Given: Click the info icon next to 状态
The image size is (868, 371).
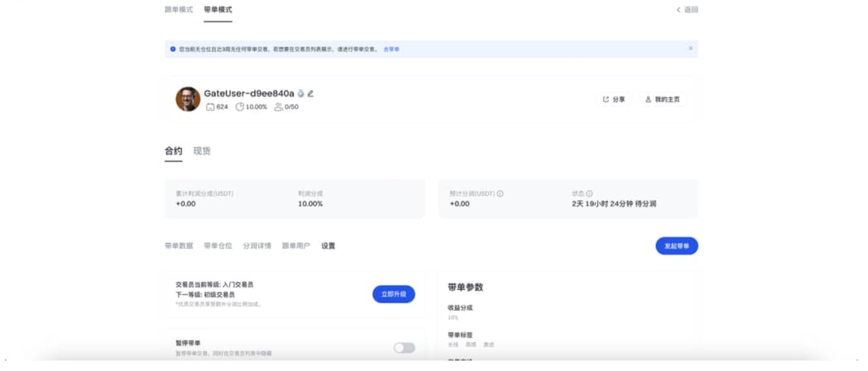Looking at the screenshot, I should 590,194.
